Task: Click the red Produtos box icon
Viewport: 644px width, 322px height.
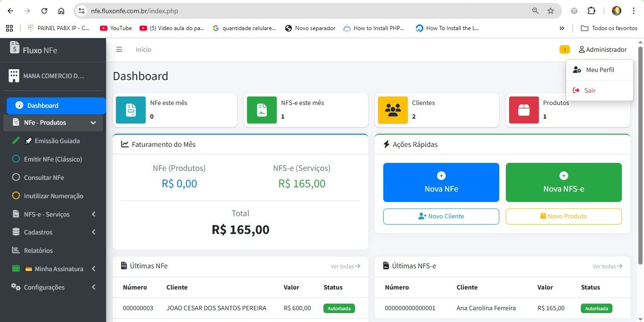Action: pos(524,110)
